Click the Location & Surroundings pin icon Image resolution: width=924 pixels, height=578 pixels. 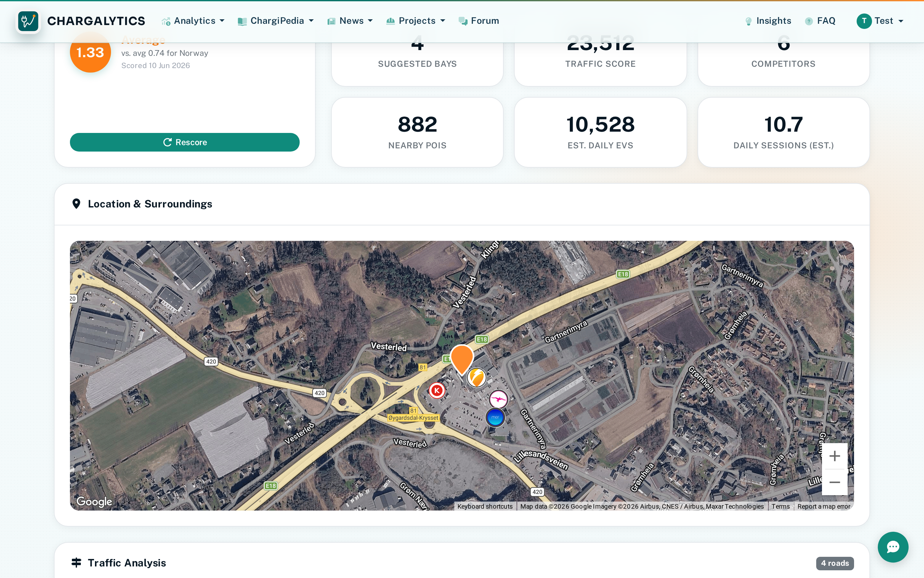(76, 204)
